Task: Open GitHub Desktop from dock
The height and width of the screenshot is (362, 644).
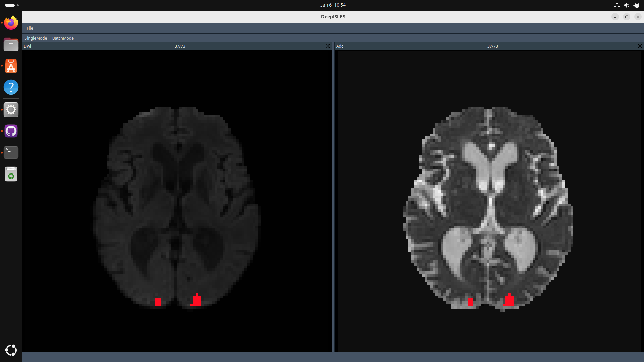Action: [11, 131]
